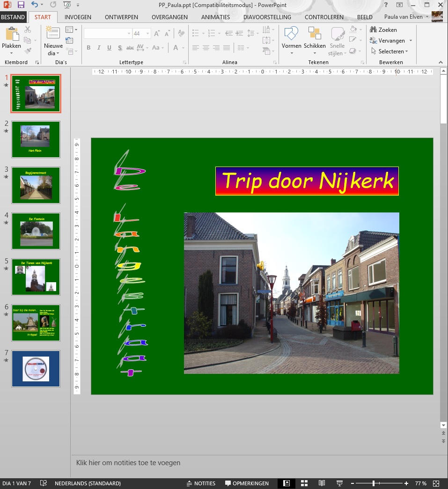
Task: Collapse the ribbon with the chevron
Action: coord(441,62)
